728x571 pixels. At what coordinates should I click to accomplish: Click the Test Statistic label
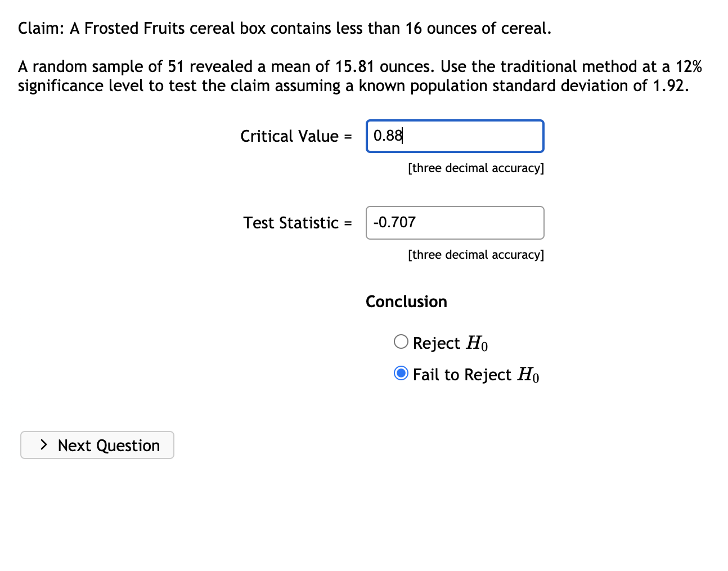[x=297, y=222]
